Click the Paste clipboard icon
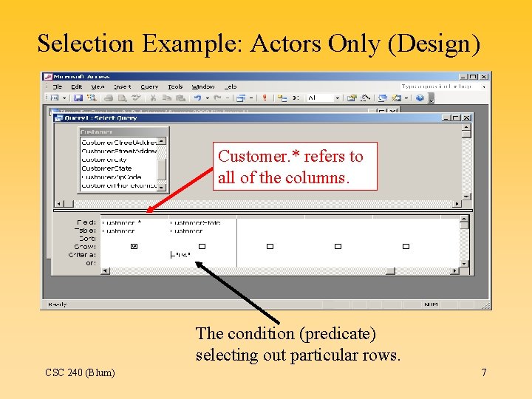Image resolution: width=532 pixels, height=399 pixels. [x=180, y=98]
